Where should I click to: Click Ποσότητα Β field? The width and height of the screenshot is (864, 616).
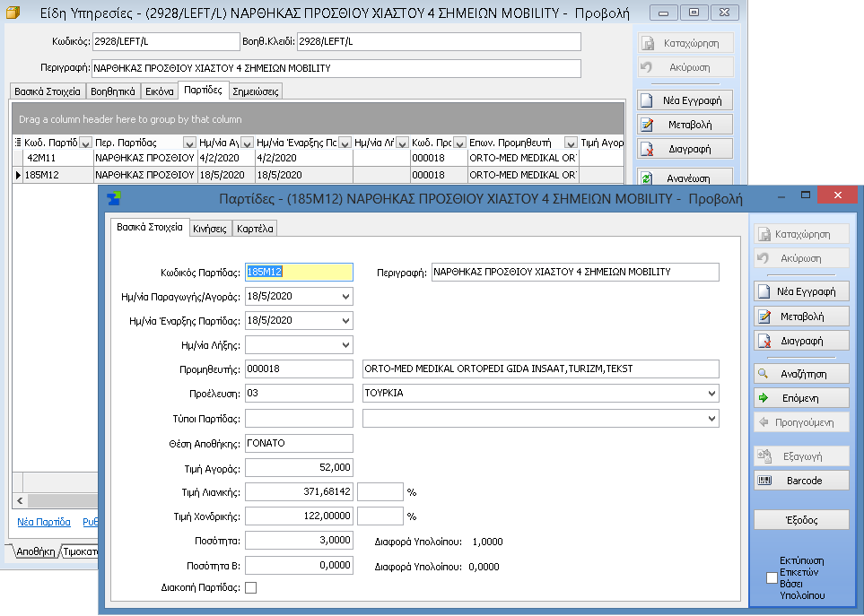pos(299,565)
